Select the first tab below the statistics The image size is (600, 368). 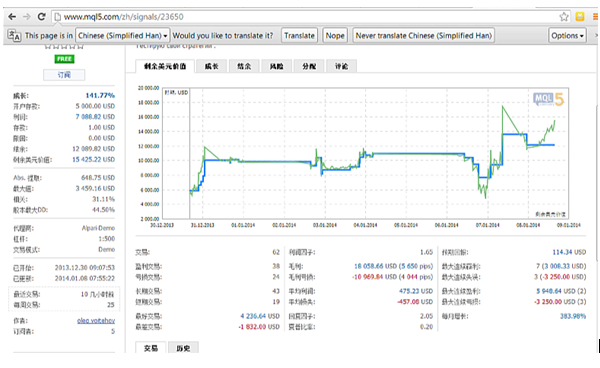[151, 348]
